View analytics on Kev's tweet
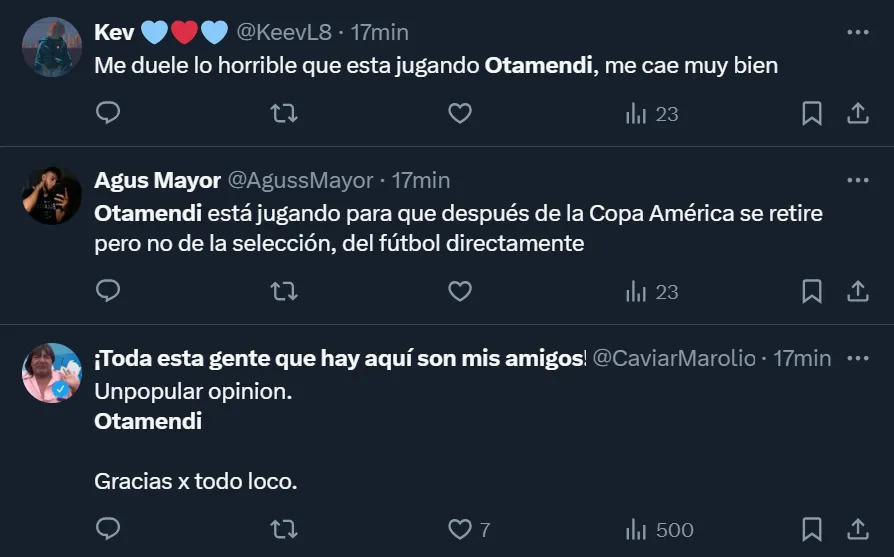 point(651,114)
